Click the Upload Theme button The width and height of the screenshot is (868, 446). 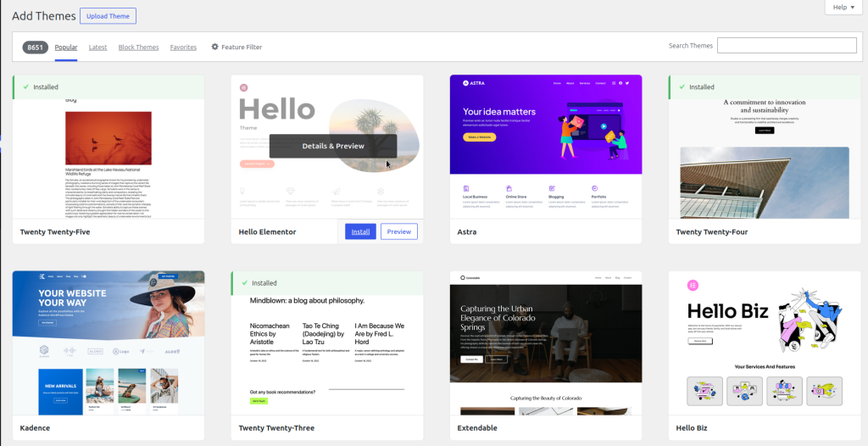[x=108, y=16]
